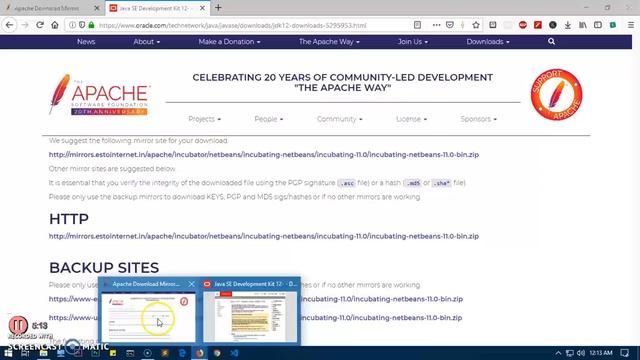
Task: Expand the People dropdown
Action: click(269, 119)
